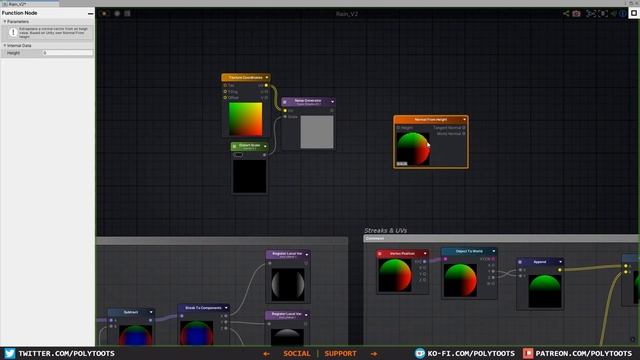Click the Vertex Position node's red header icon

point(380,254)
